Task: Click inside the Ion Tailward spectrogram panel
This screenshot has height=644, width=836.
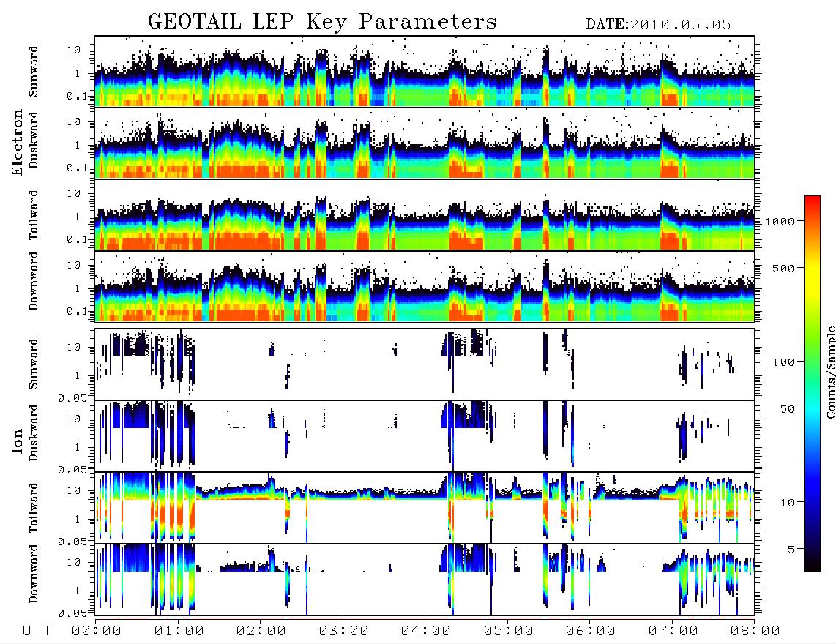Action: click(x=425, y=508)
